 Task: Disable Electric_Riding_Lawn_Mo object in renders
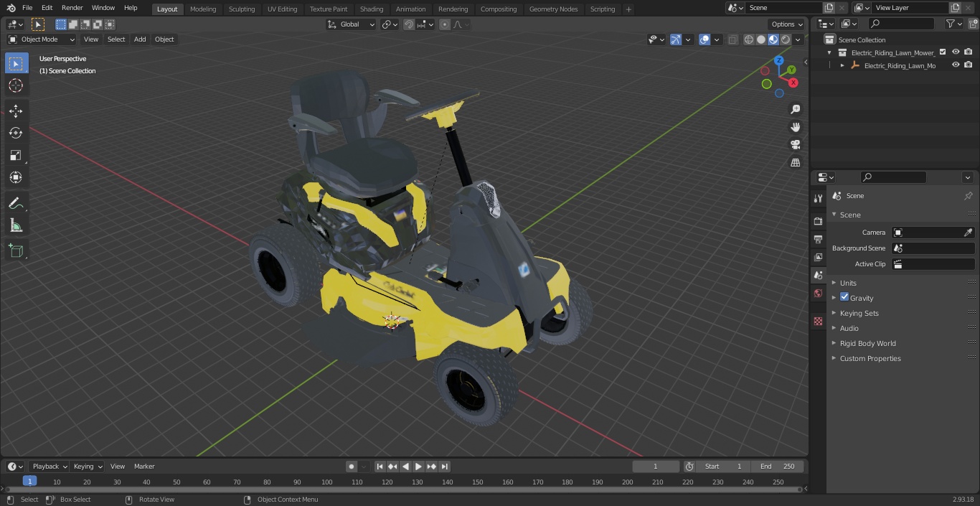[x=969, y=65]
